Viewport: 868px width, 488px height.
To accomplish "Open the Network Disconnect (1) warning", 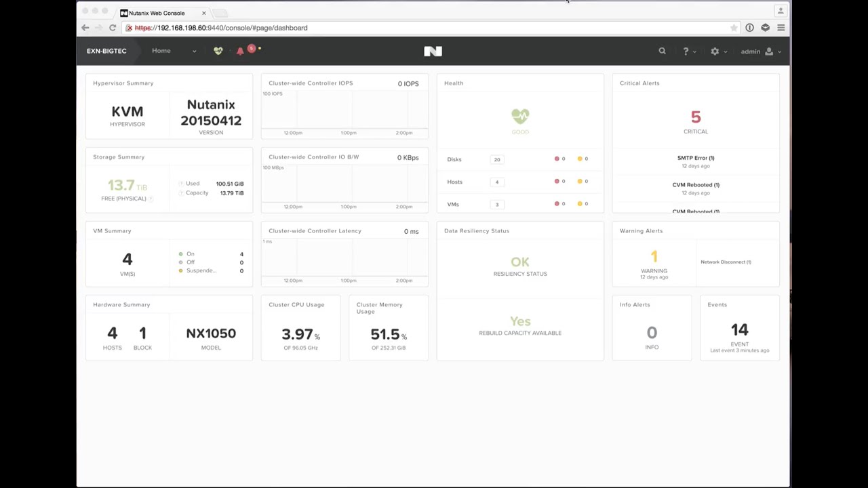I will (726, 262).
